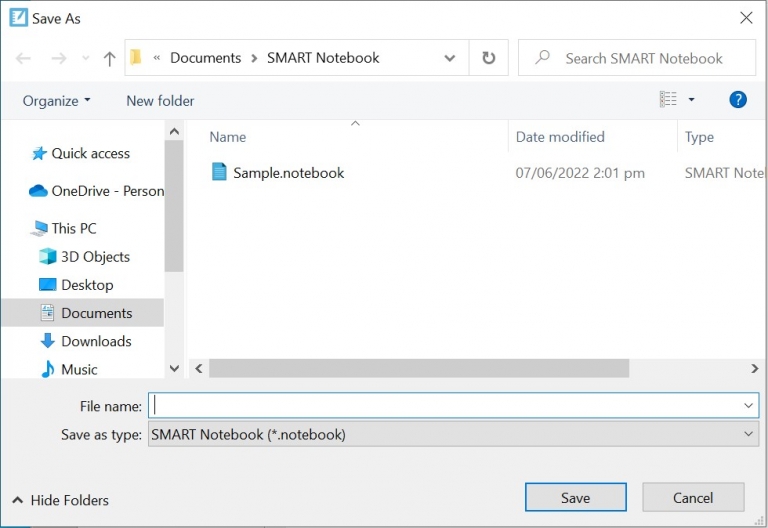Click navigation pane scroll up arrow
The width and height of the screenshot is (768, 528).
coord(174,131)
